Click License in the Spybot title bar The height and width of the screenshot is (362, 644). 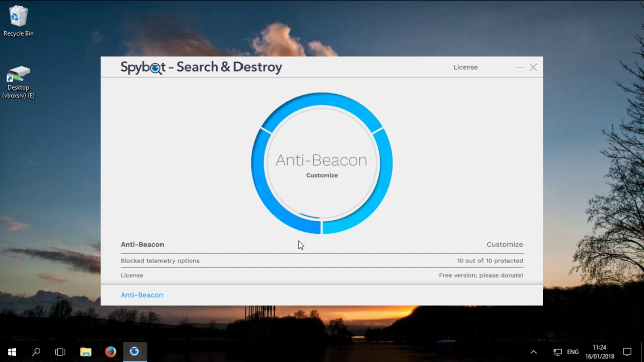[465, 67]
